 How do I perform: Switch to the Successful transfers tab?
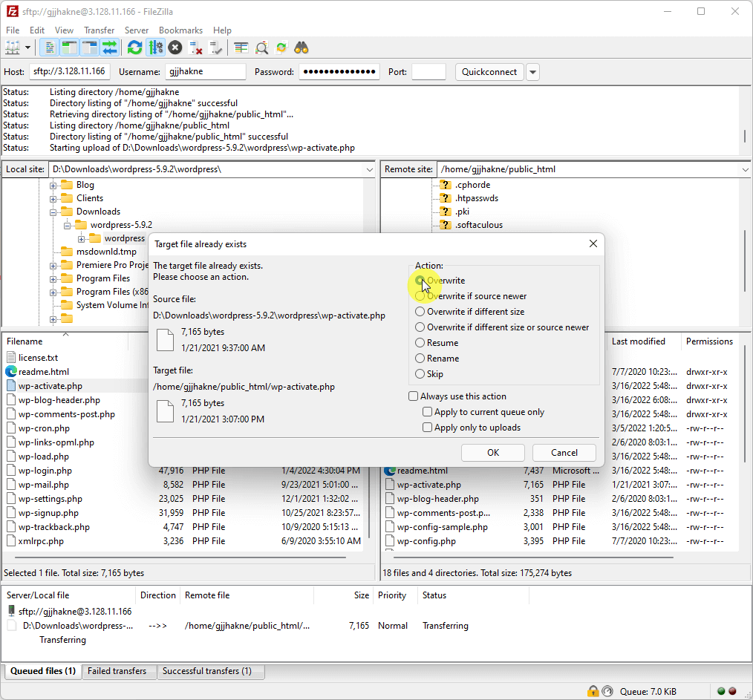(x=207, y=671)
